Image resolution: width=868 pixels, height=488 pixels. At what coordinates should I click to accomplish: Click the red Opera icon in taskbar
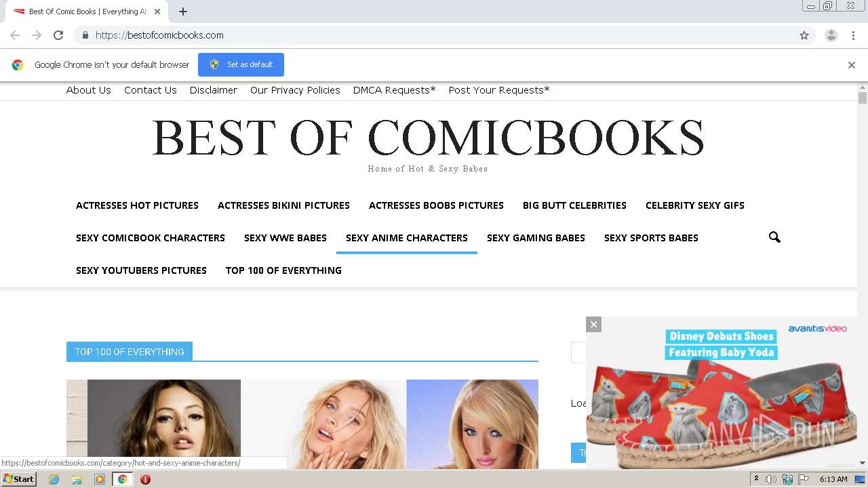point(145,479)
